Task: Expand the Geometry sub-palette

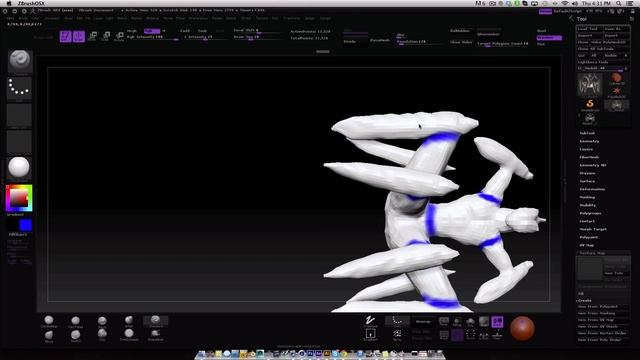Action: pos(589,141)
